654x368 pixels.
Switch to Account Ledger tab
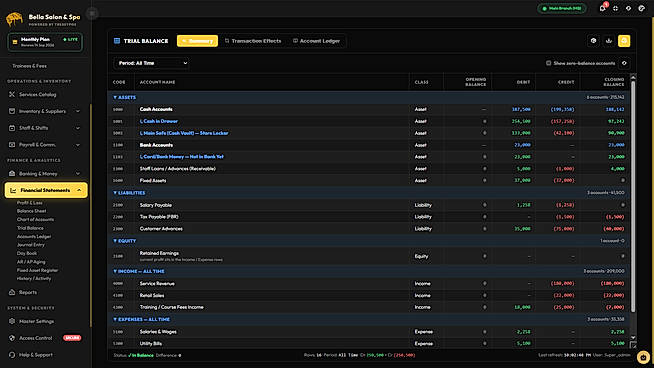(x=316, y=41)
